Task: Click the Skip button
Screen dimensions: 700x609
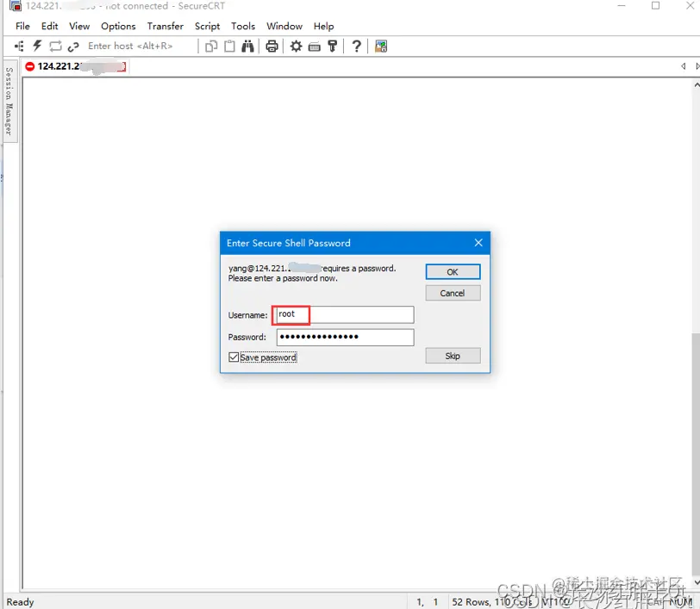Action: pyautogui.click(x=453, y=356)
